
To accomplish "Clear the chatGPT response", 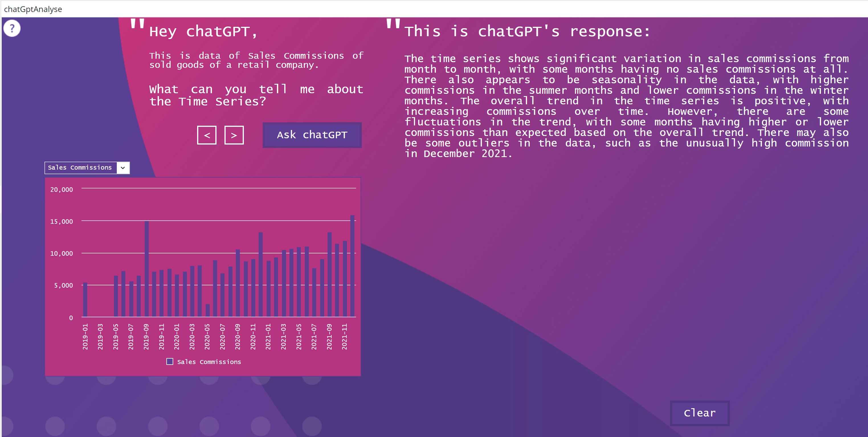I will click(x=700, y=413).
